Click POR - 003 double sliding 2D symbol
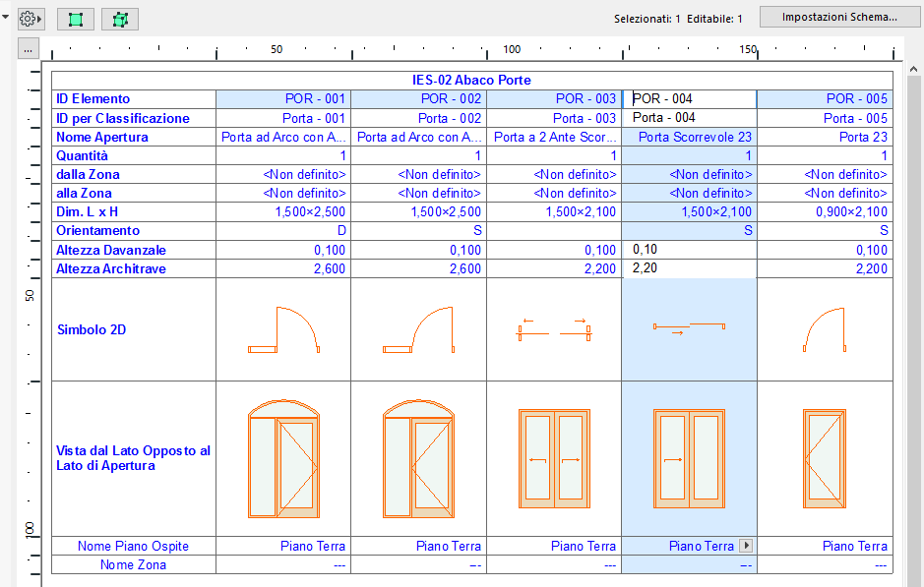 554,329
